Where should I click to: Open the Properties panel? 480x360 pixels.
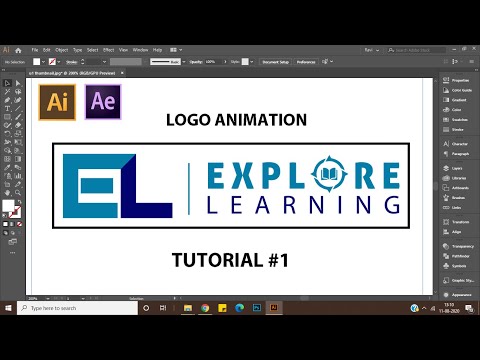pyautogui.click(x=456, y=80)
